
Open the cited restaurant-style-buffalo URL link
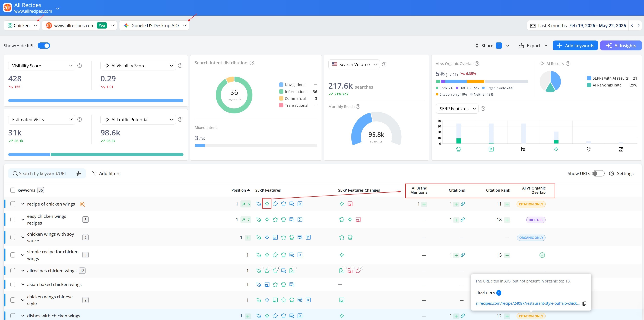pyautogui.click(x=527, y=303)
